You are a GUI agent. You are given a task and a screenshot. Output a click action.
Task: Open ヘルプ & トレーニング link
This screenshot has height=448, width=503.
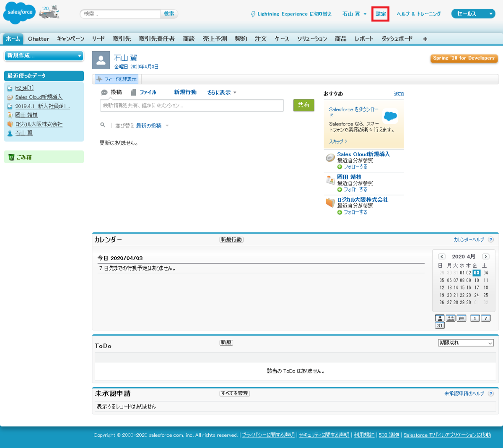(419, 14)
